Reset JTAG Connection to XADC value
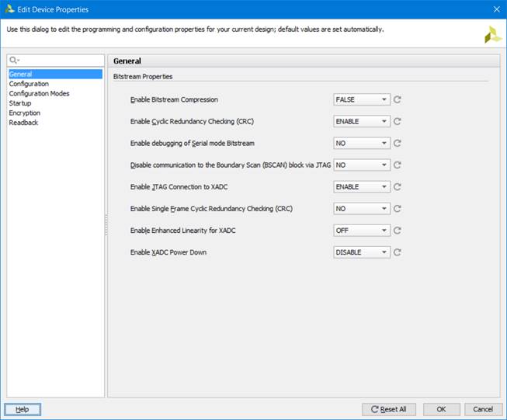Image resolution: width=507 pixels, height=420 pixels. pos(398,186)
